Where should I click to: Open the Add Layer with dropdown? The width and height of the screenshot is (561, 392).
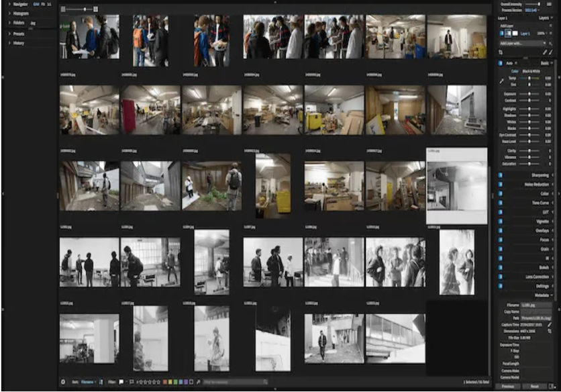click(x=523, y=44)
